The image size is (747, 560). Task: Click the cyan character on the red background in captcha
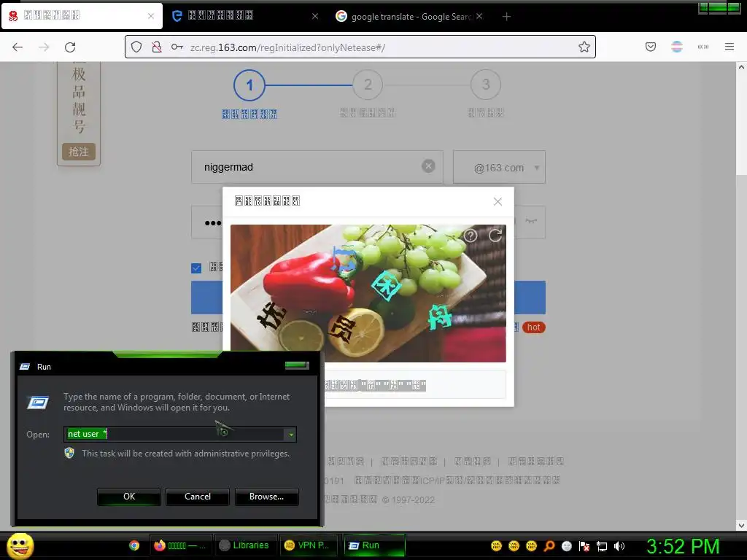[x=438, y=316]
